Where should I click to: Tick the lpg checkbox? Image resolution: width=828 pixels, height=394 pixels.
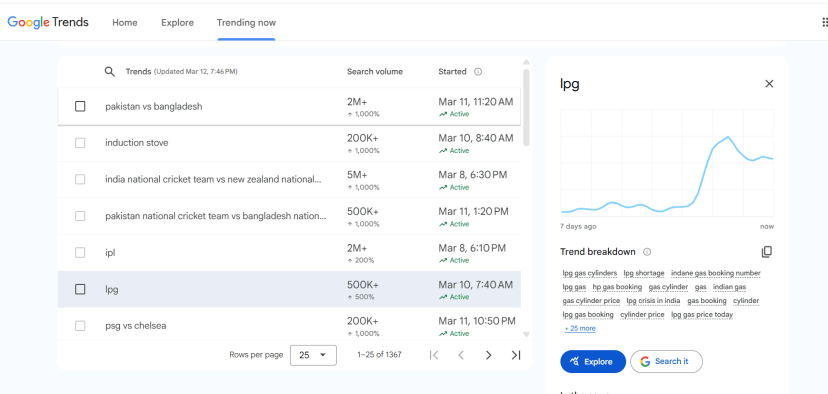click(x=80, y=289)
